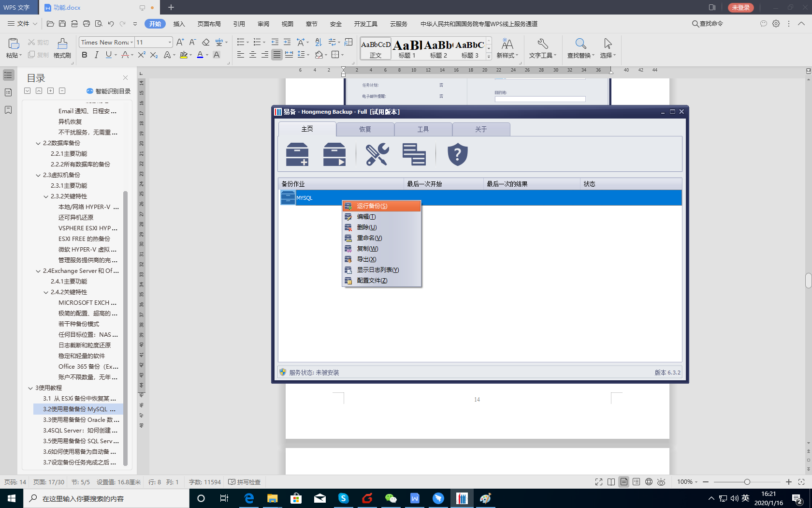The width and height of the screenshot is (812, 508).
Task: Center-align paragraph text
Action: pyautogui.click(x=252, y=55)
